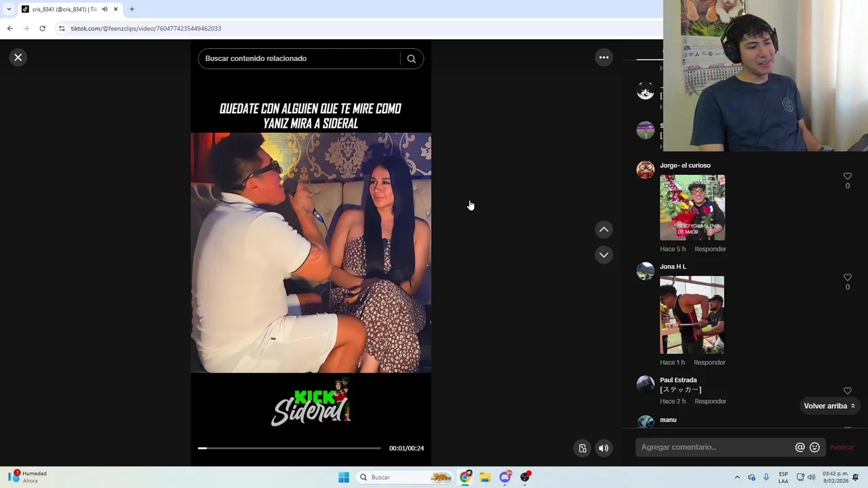Open the Humedad weather widget
This screenshot has height=488, width=868.
[29, 477]
